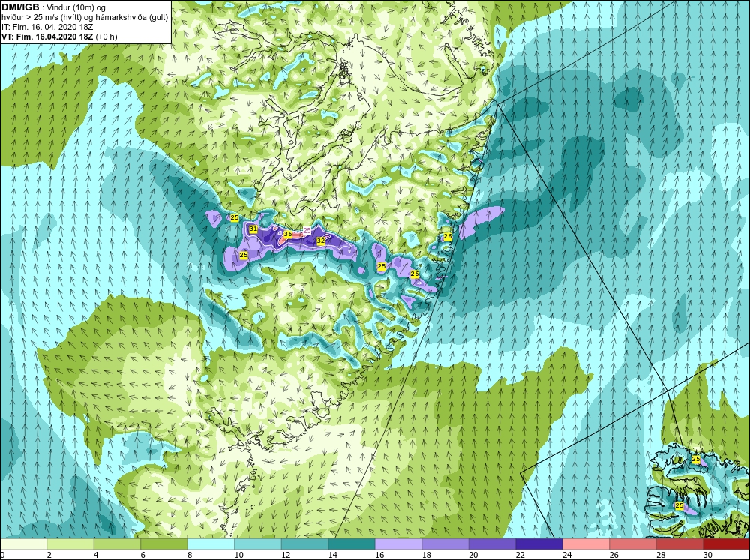Click the 'IT: Fim. 16. 04. 2020 18Z' line
Viewport: 750px width, 560px height.
pyautogui.click(x=47, y=27)
